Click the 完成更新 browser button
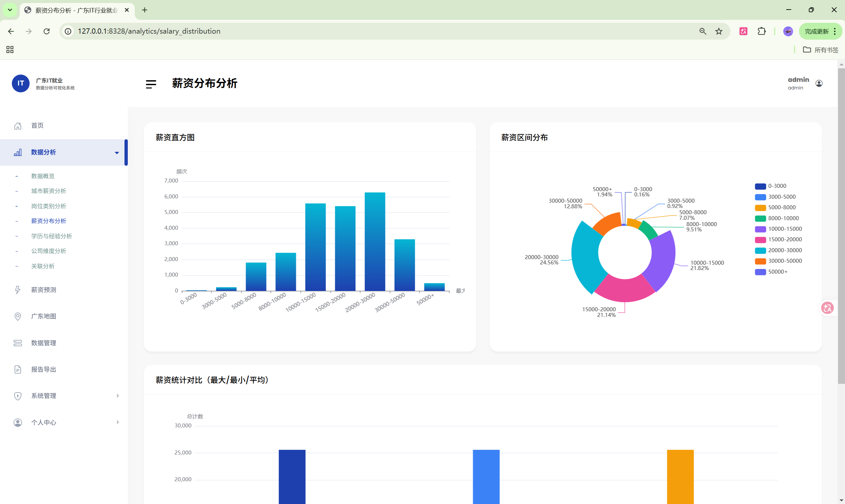This screenshot has height=504, width=845. tap(817, 31)
